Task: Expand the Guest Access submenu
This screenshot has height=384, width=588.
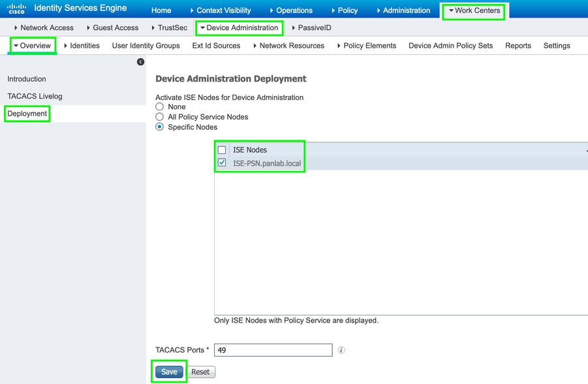Action: [112, 28]
